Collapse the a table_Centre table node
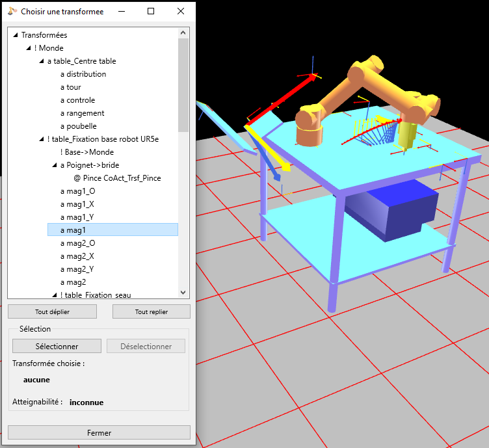This screenshot has width=489, height=448. point(41,61)
